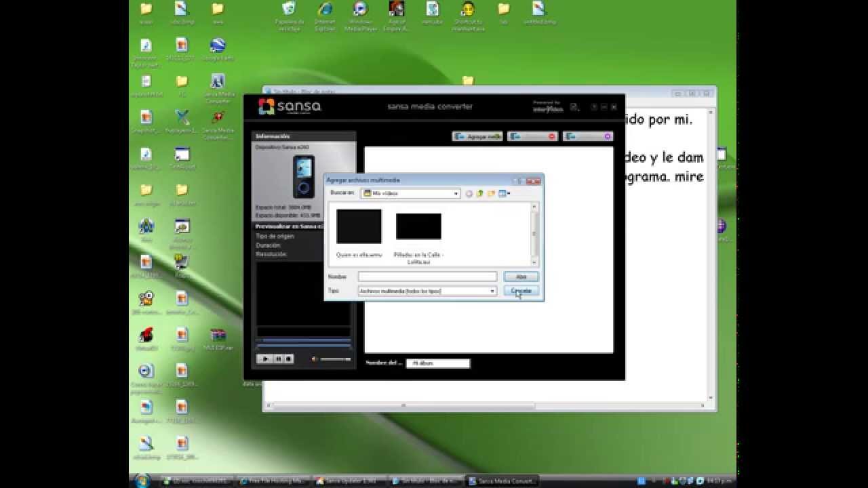
Task: Click the help button in Sansa title bar
Action: pyautogui.click(x=593, y=107)
